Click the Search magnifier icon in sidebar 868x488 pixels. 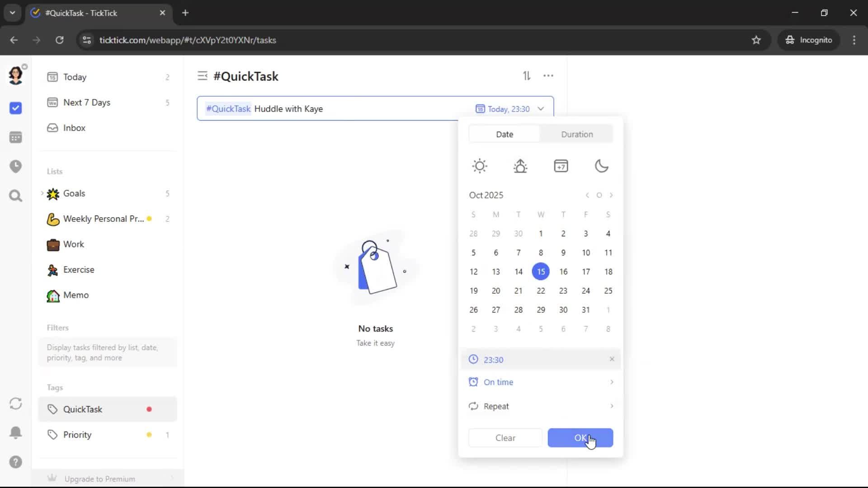[16, 196]
